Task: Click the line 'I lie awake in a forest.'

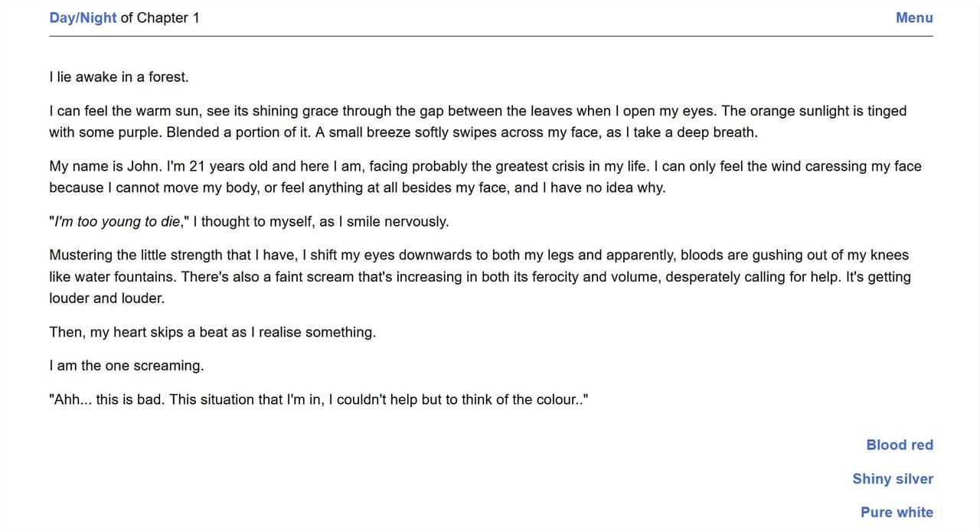Action: tap(119, 77)
